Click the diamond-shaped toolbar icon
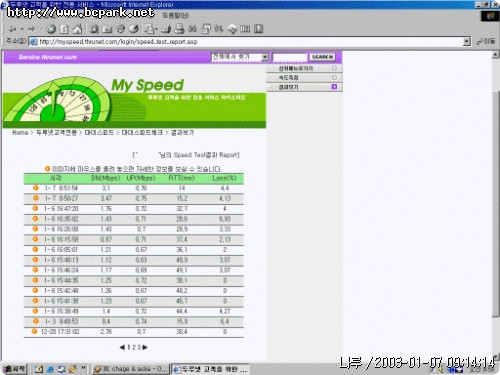Screen dimensions: 500x375 [x=232, y=29]
